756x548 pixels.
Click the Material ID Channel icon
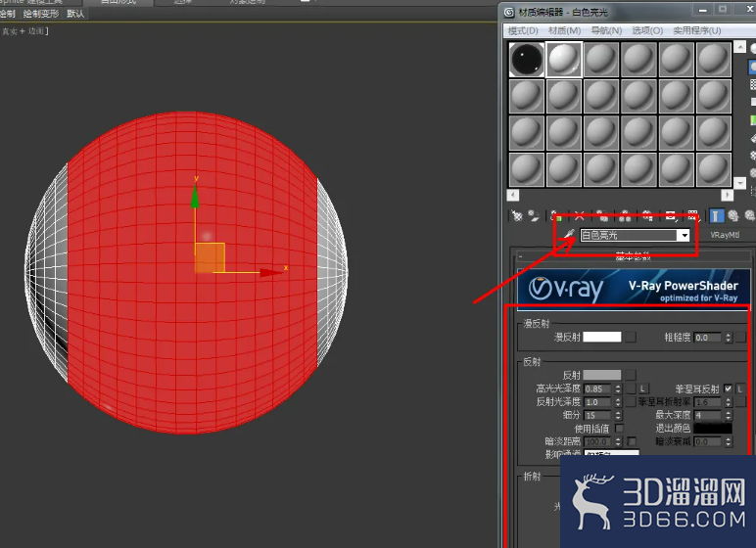(671, 215)
